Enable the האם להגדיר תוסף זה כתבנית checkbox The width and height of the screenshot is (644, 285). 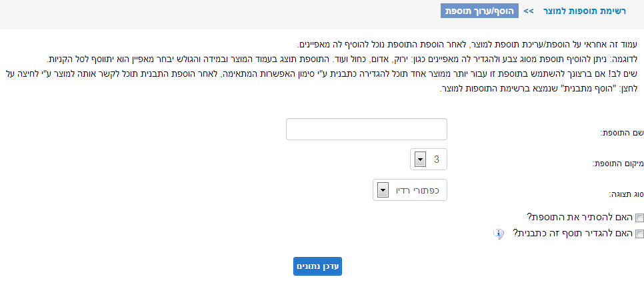coord(639,234)
